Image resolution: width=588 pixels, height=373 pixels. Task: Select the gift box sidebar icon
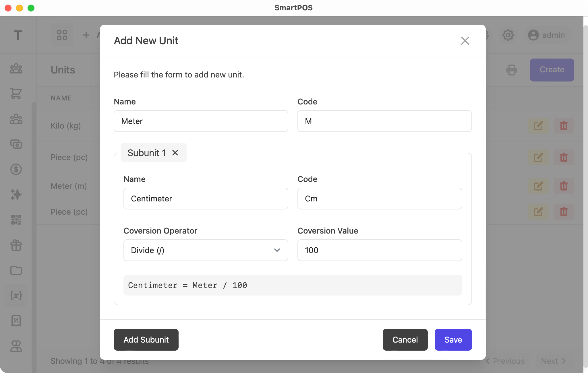click(16, 245)
